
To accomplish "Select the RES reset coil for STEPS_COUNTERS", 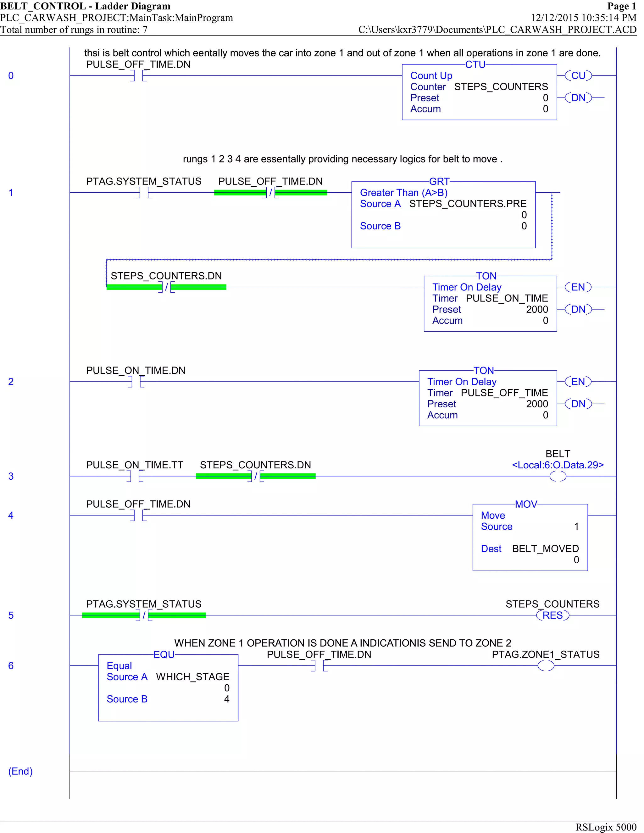I will pyautogui.click(x=552, y=615).
